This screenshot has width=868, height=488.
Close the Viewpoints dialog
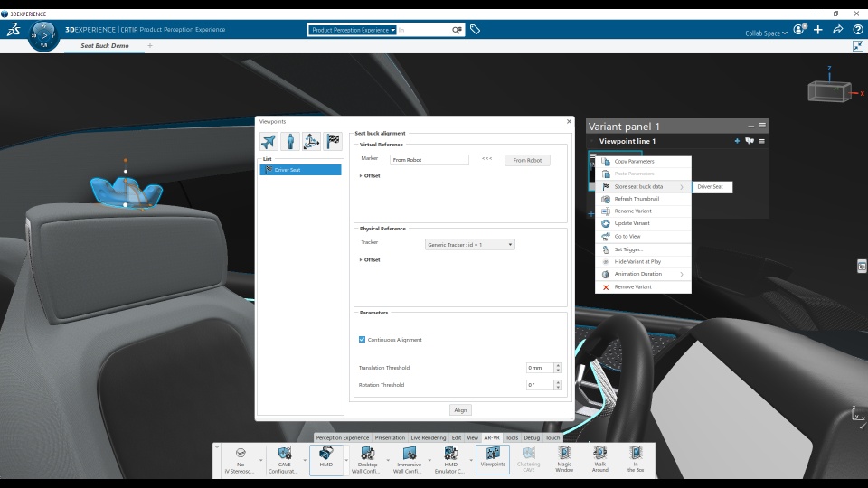(569, 121)
